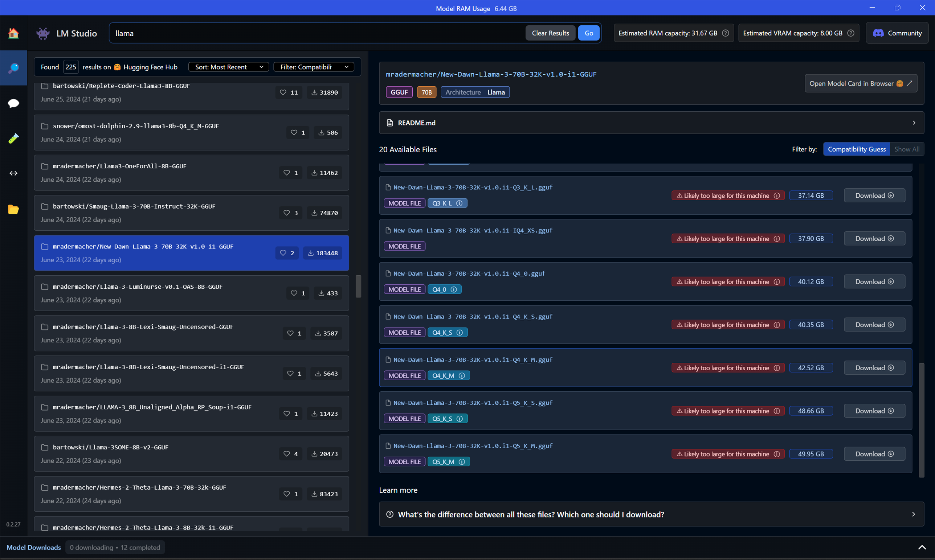Expand the Model Downloads bottom panel
The height and width of the screenshot is (560, 935).
pyautogui.click(x=922, y=547)
